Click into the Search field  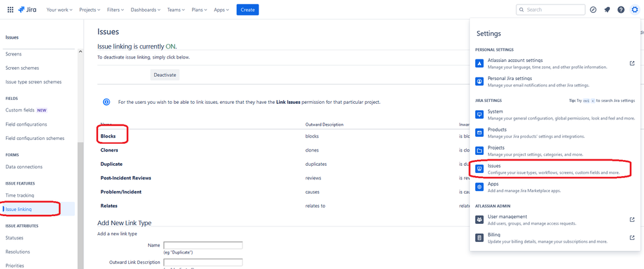click(551, 10)
